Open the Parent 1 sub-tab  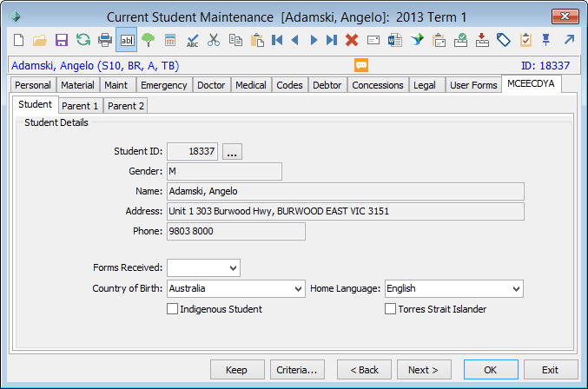pyautogui.click(x=80, y=106)
